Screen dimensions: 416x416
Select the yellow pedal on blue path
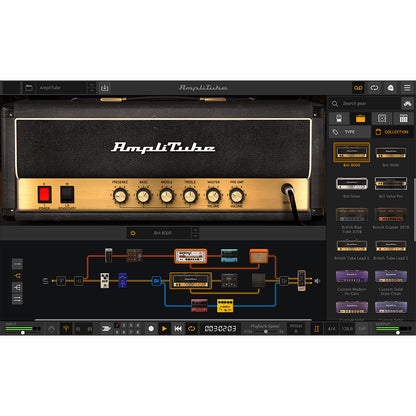(x=225, y=306)
